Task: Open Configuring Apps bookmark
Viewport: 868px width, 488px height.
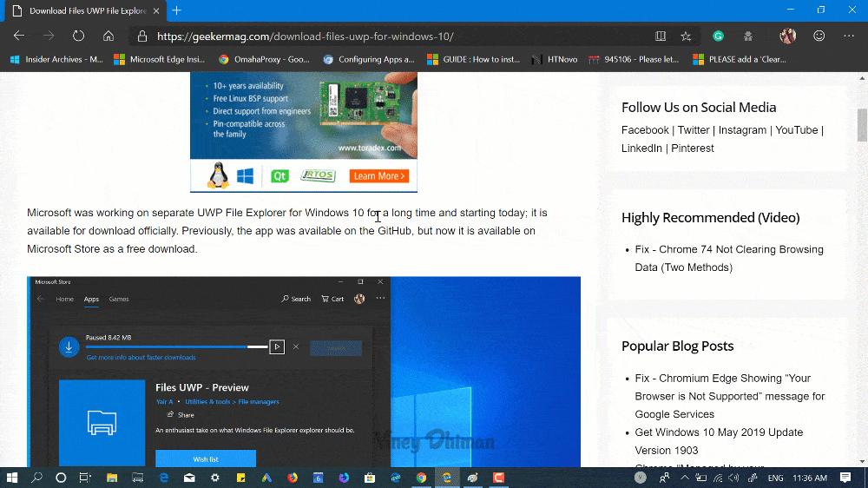Action: point(369,59)
